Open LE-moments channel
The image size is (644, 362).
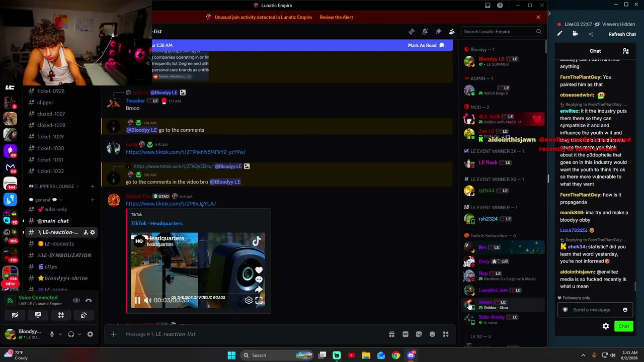coord(59,244)
